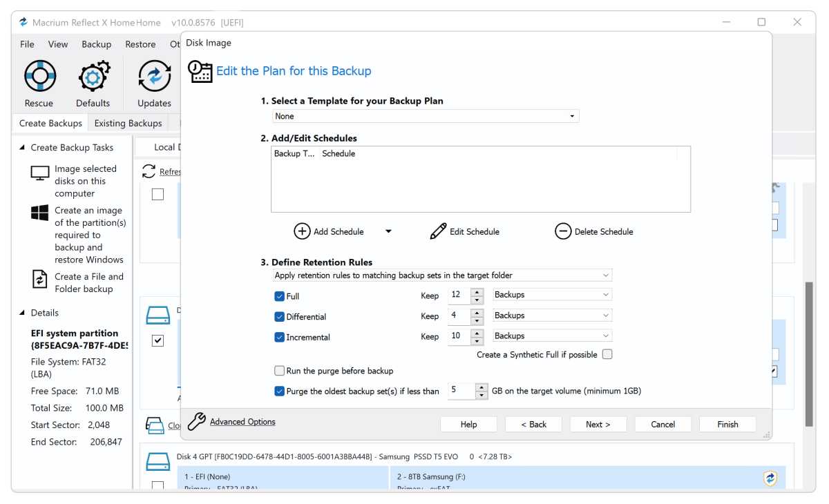This screenshot has width=829, height=504.
Task: Click the Disk 4 drive icon
Action: pos(158,463)
